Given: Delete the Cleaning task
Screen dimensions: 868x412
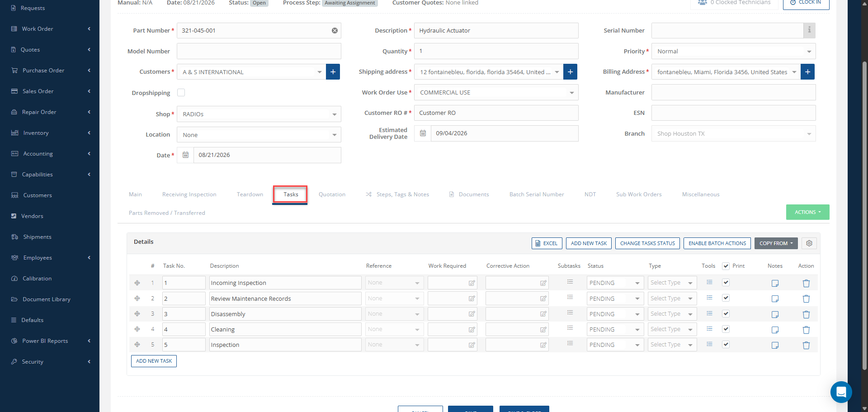Looking at the screenshot, I should coord(806,330).
